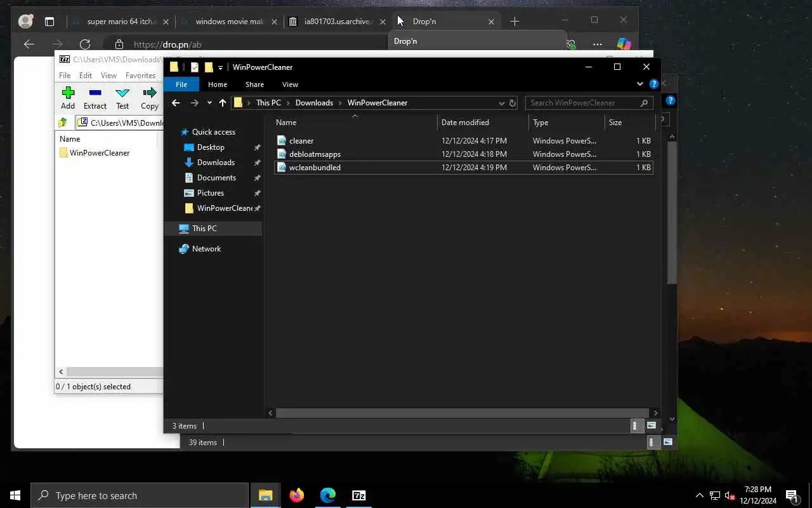Click the 7-Zip address path field
Screen dimensions: 812x508
point(121,123)
